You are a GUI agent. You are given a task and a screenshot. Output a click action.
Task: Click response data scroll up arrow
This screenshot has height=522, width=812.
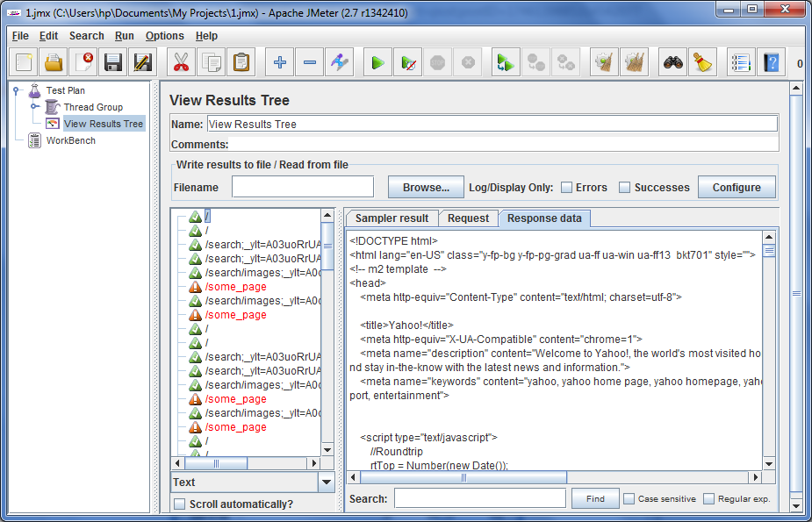tap(769, 237)
